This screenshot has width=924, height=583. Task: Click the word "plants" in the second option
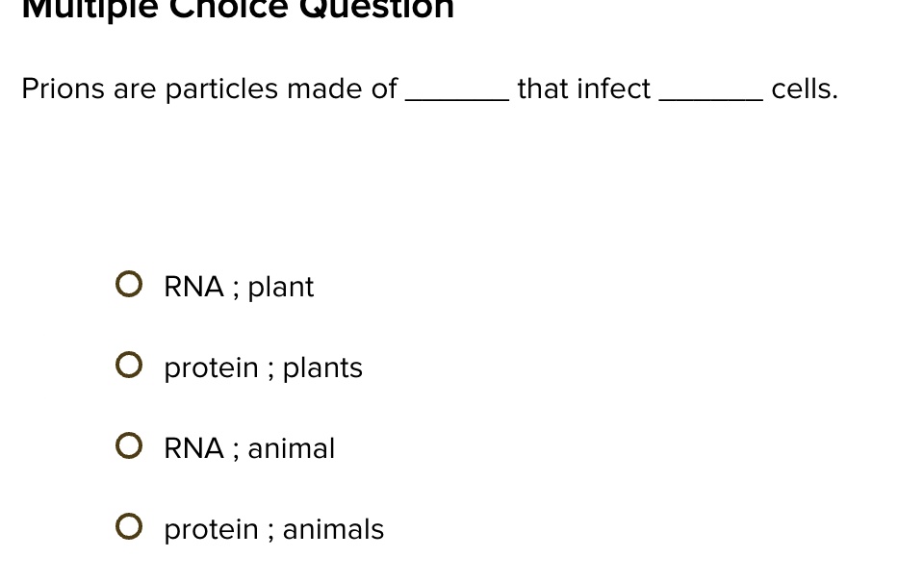322,368
